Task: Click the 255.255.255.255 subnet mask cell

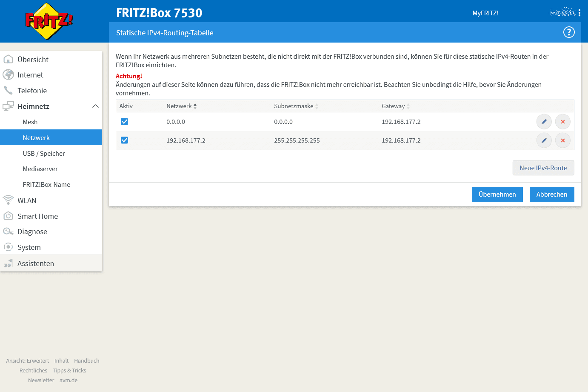Action: [297, 140]
